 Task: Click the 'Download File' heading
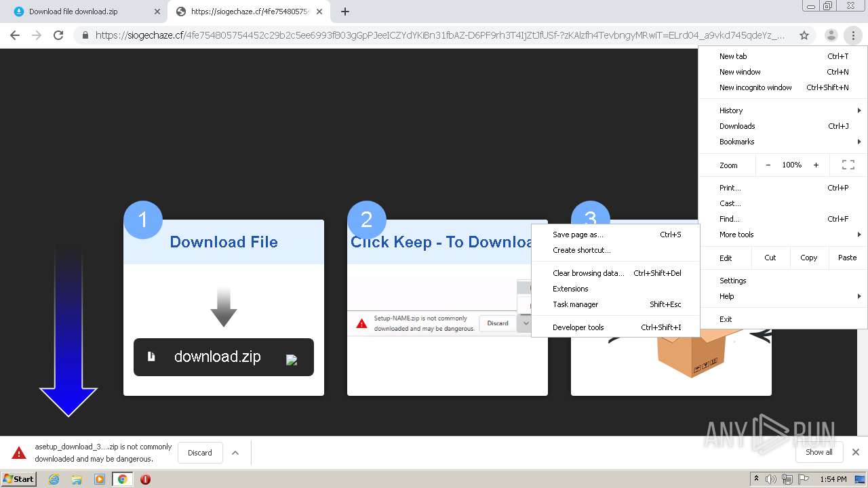(224, 242)
